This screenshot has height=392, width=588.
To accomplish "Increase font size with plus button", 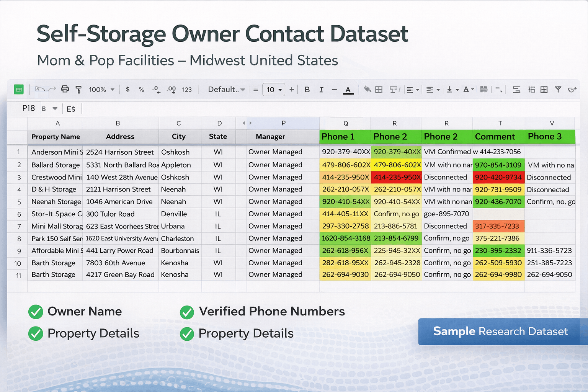I will pyautogui.click(x=292, y=90).
